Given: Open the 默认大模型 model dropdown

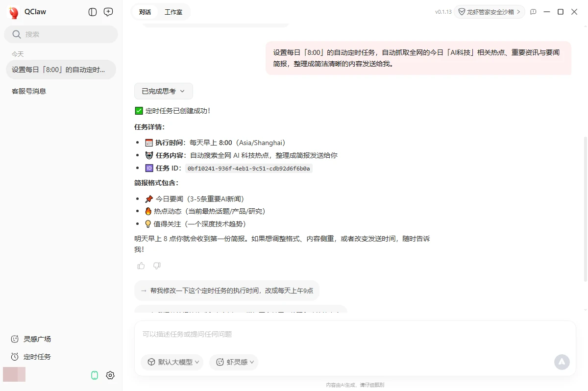Looking at the screenshot, I should [x=172, y=362].
